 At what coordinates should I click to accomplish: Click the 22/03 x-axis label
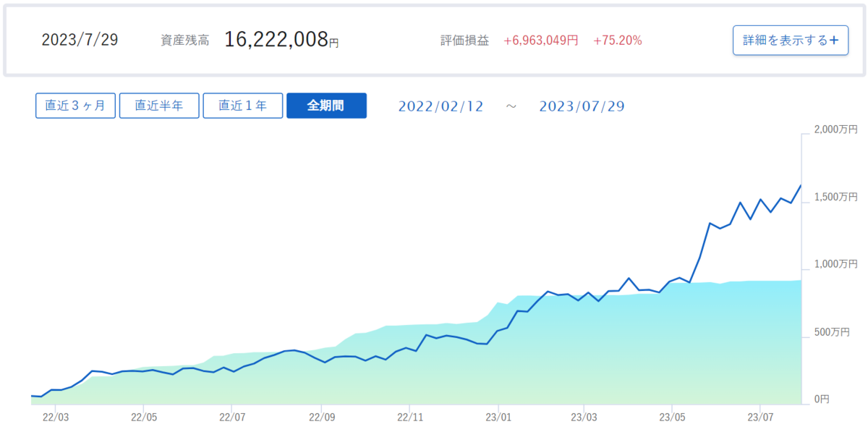56,417
